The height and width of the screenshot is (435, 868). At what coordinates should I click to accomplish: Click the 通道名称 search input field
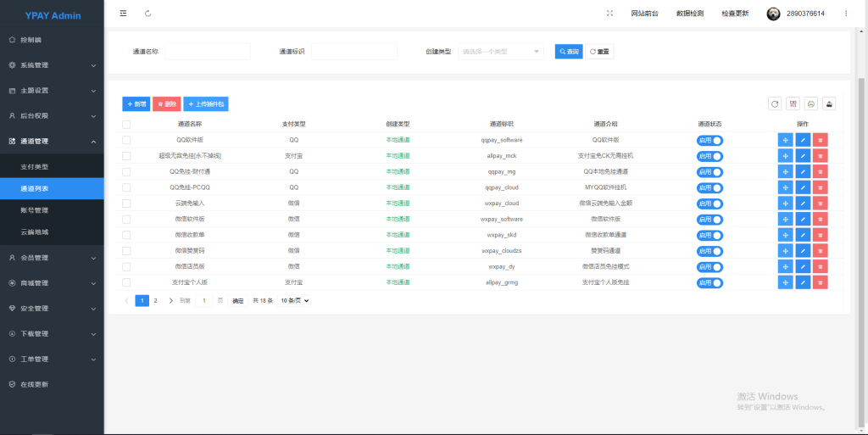[x=208, y=52]
